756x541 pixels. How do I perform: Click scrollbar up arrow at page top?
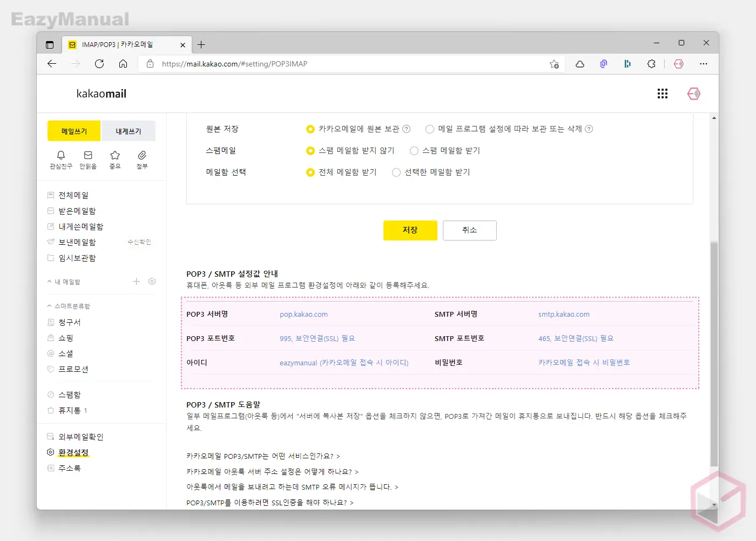pyautogui.click(x=714, y=118)
